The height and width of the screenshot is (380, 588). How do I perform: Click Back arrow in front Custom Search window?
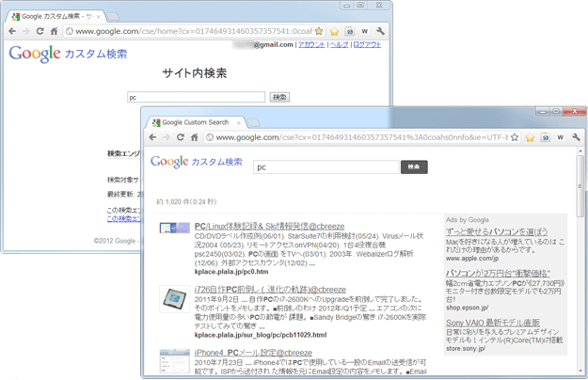coord(152,137)
